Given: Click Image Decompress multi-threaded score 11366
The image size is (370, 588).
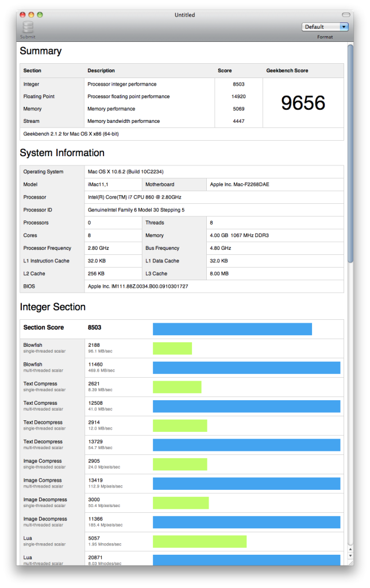Looking at the screenshot, I should (x=95, y=519).
